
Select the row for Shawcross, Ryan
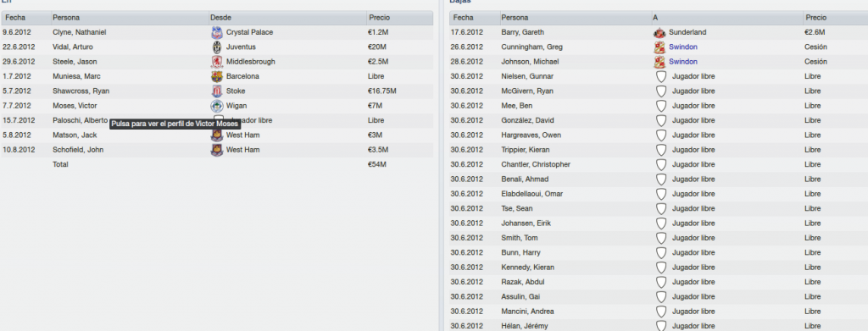[217, 91]
